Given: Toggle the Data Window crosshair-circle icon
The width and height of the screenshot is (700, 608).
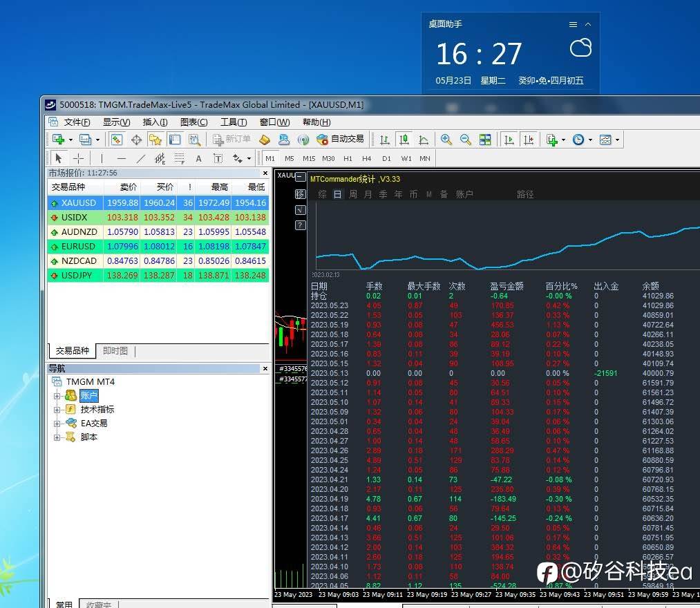Looking at the screenshot, I should point(137,140).
